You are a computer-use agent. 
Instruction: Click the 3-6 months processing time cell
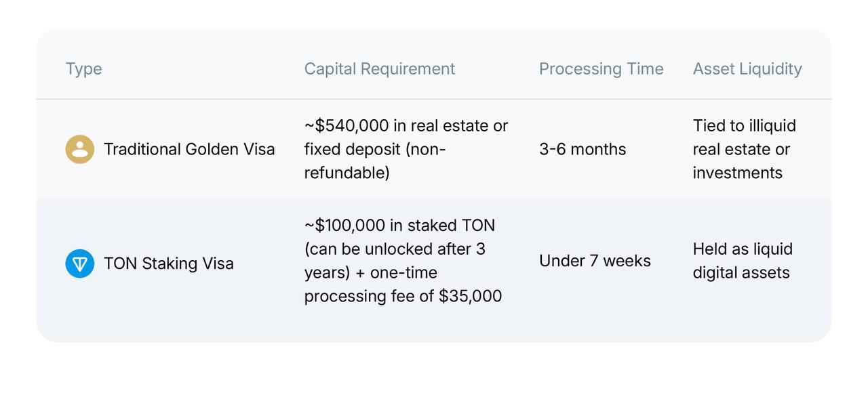click(x=583, y=149)
